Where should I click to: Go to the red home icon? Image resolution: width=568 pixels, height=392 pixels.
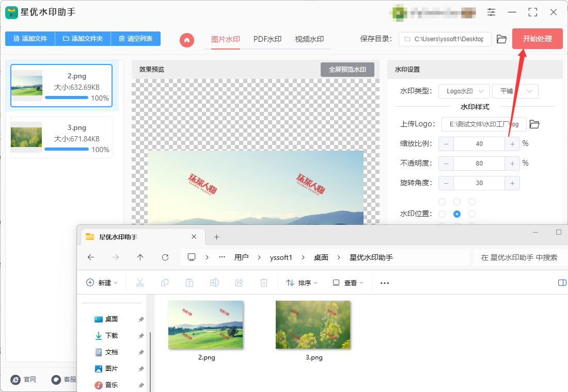tap(187, 40)
